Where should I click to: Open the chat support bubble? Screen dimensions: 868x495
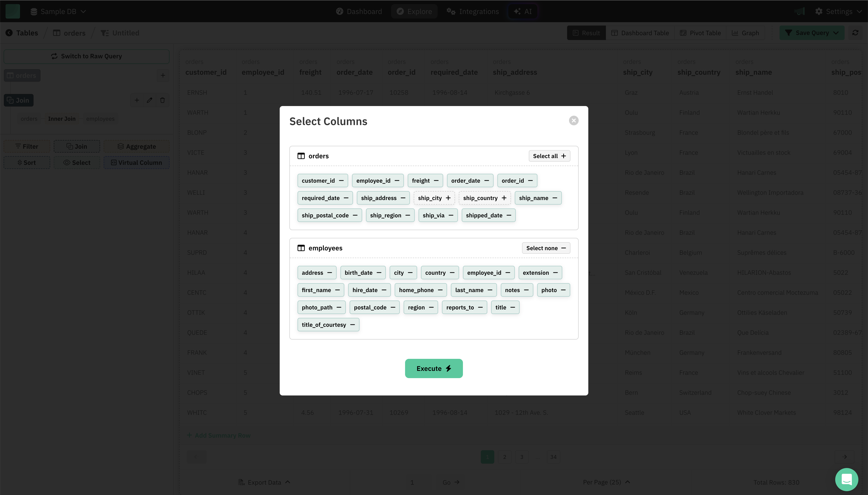pos(846,479)
